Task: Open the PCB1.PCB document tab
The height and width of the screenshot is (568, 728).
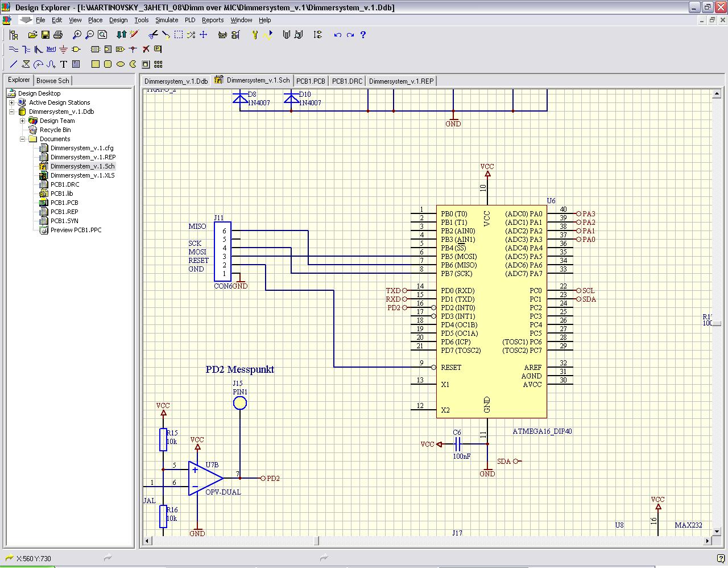Action: click(x=311, y=80)
